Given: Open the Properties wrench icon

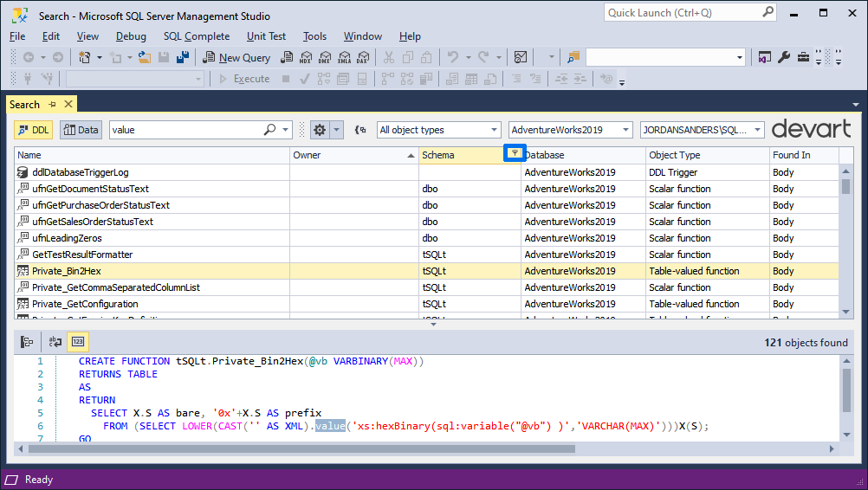Looking at the screenshot, I should (784, 57).
